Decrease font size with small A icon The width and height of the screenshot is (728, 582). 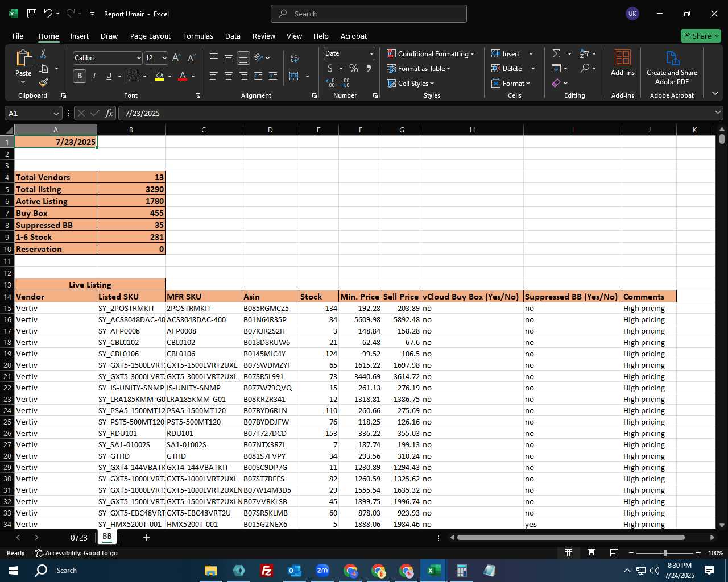point(191,58)
